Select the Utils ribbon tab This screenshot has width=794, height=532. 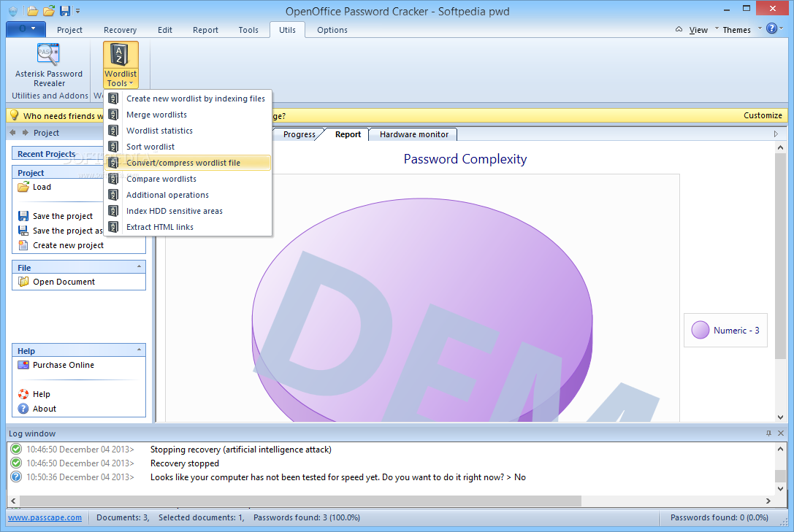click(287, 30)
